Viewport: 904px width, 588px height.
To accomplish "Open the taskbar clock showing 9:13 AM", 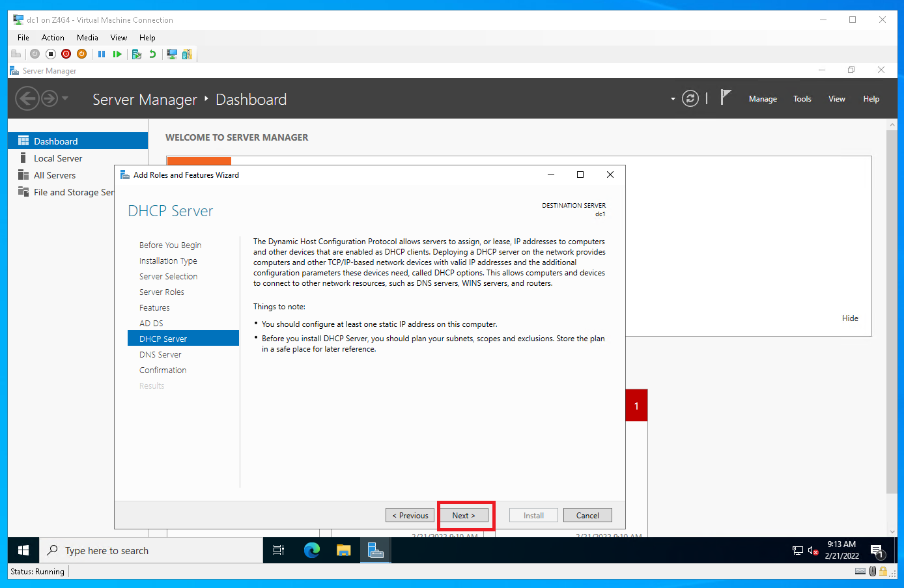I will 841,550.
